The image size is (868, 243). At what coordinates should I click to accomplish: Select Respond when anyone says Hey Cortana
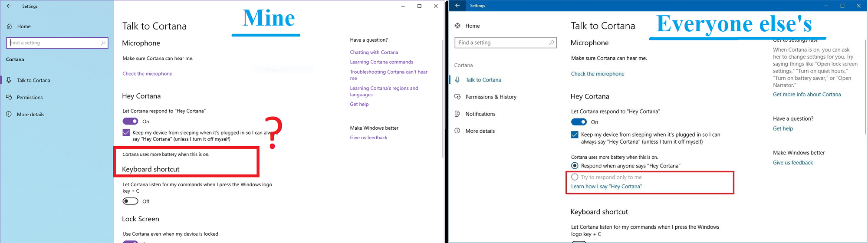(x=575, y=166)
